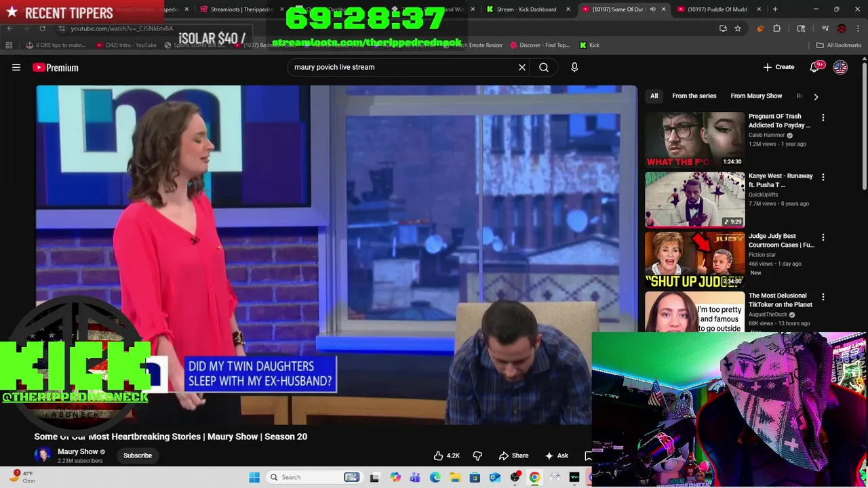Image resolution: width=868 pixels, height=488 pixels.
Task: Click the '2.23M subscribers' text
Action: [x=80, y=461]
